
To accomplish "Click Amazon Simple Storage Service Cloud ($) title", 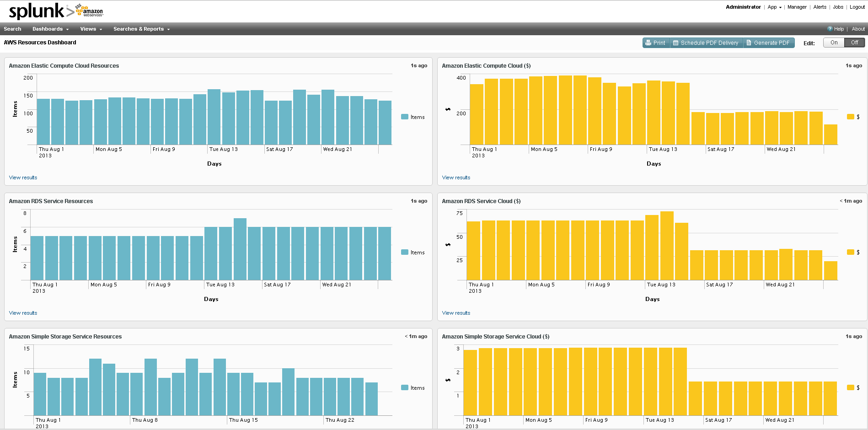I will [496, 337].
